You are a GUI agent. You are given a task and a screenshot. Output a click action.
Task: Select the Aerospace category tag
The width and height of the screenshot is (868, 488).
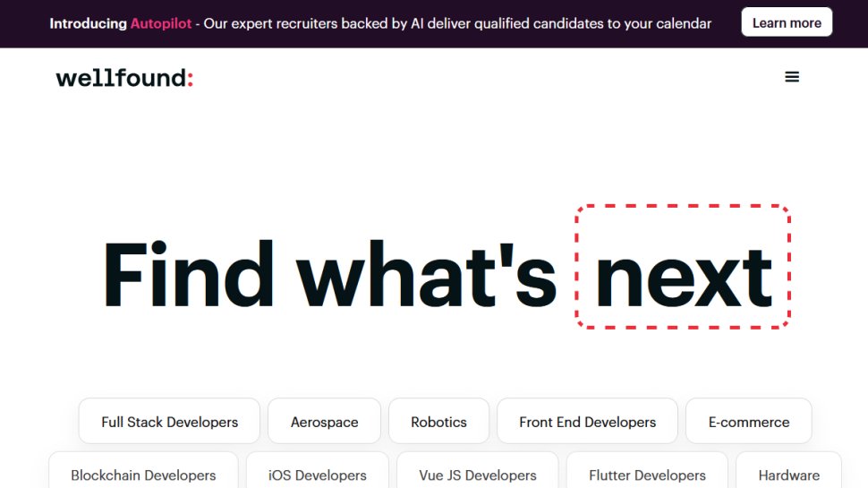point(325,421)
